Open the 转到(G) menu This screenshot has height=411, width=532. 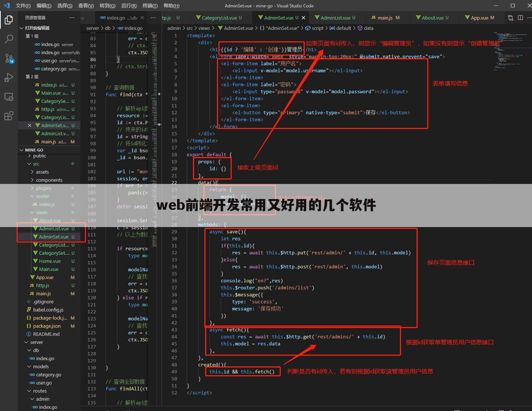[107, 6]
